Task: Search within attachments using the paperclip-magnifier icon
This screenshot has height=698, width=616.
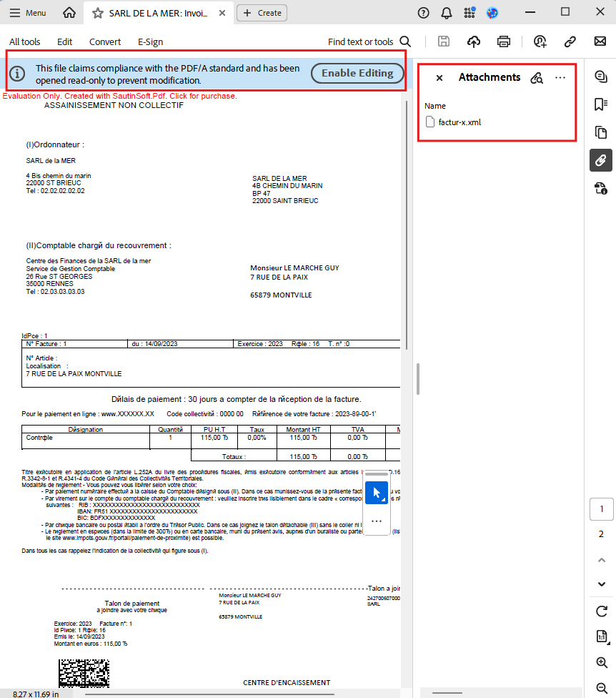Action: pos(537,77)
